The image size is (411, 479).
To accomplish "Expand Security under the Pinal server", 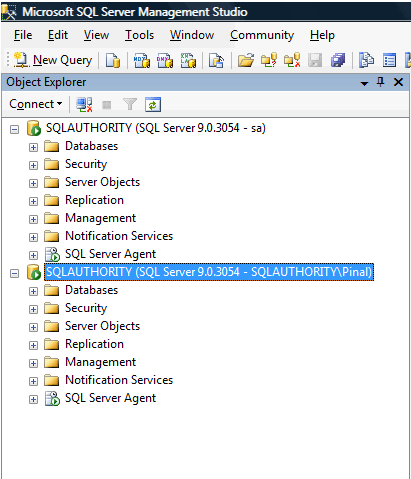I will tap(33, 309).
